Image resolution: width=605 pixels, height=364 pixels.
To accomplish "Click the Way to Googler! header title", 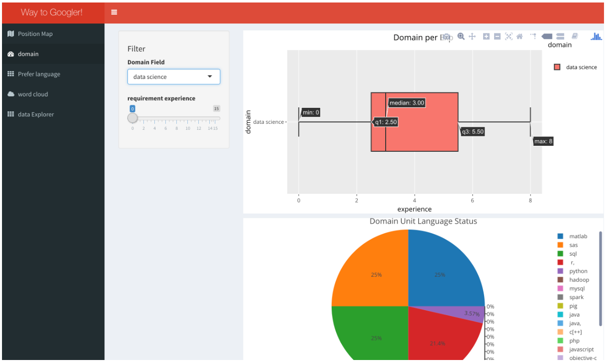I will (x=52, y=12).
